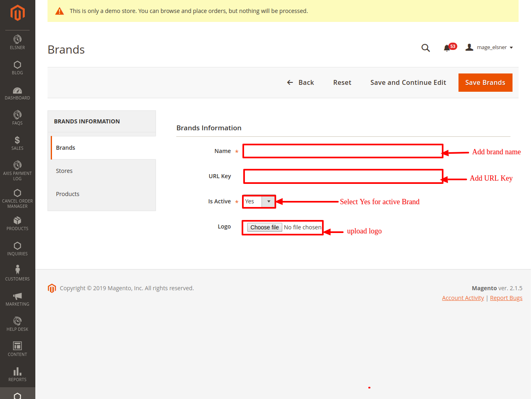Screen dimensions: 532x399
Task: Click into the Name input field
Action: (342, 151)
